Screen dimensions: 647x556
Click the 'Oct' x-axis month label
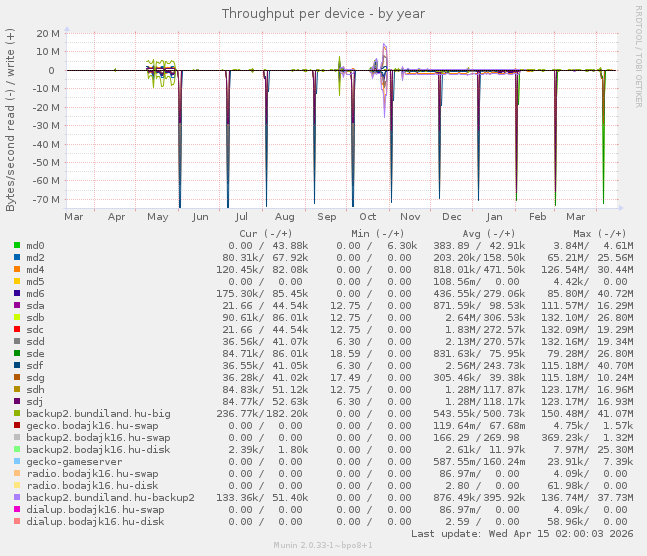pyautogui.click(x=367, y=217)
